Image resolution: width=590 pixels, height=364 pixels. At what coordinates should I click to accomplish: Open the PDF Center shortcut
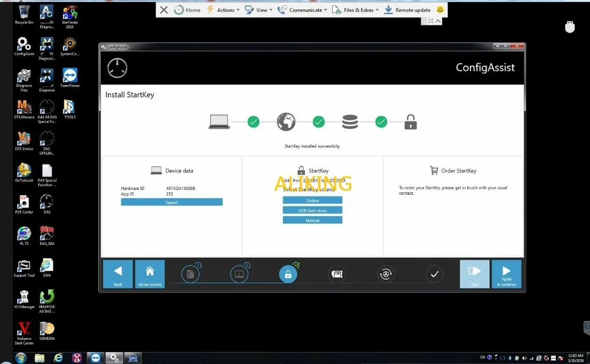tap(24, 204)
